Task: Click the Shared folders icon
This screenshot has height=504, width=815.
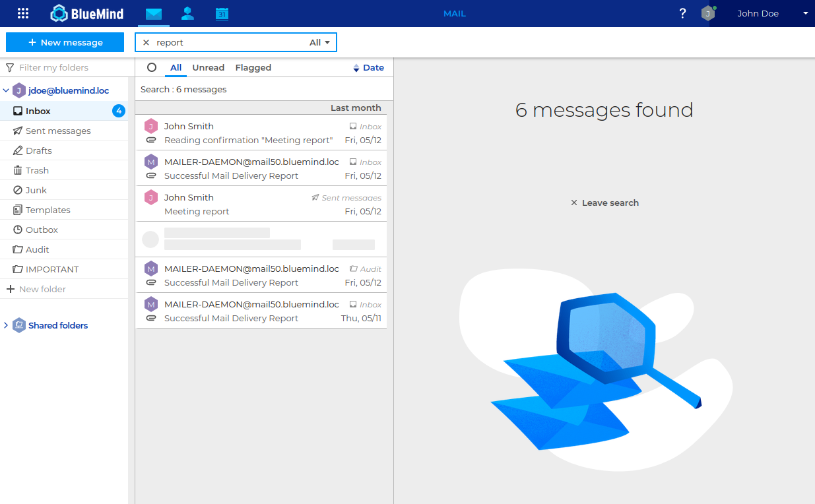Action: point(19,325)
